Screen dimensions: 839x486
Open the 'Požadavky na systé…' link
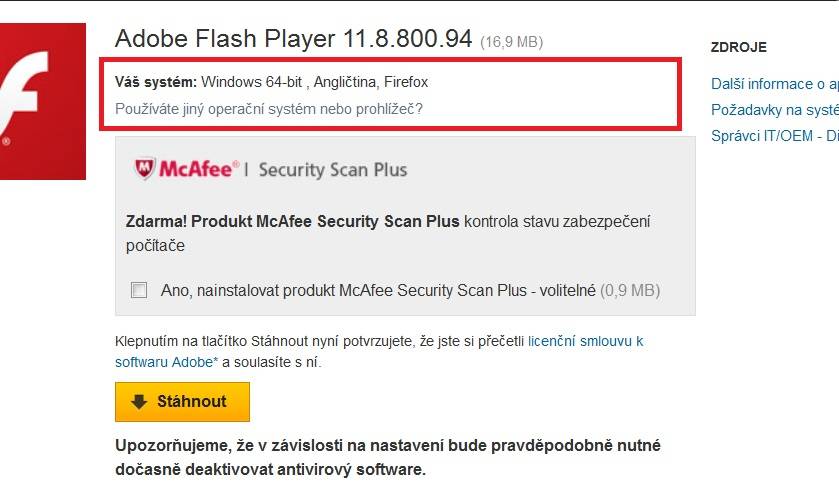tap(775, 110)
